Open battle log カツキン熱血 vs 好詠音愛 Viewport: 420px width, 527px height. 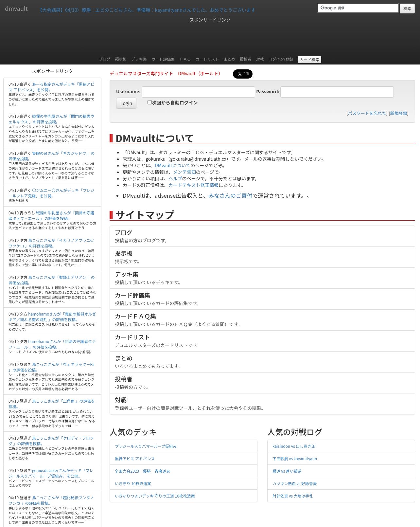point(295,484)
